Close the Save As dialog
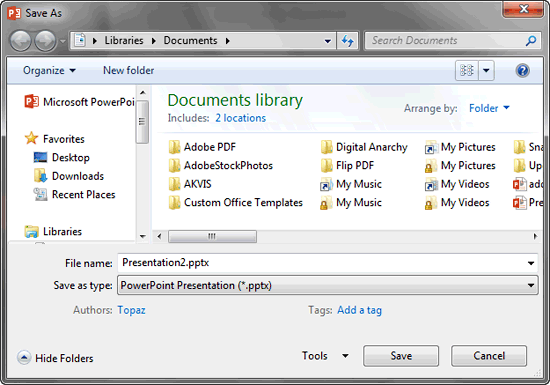Image resolution: width=550 pixels, height=385 pixels. [523, 9]
